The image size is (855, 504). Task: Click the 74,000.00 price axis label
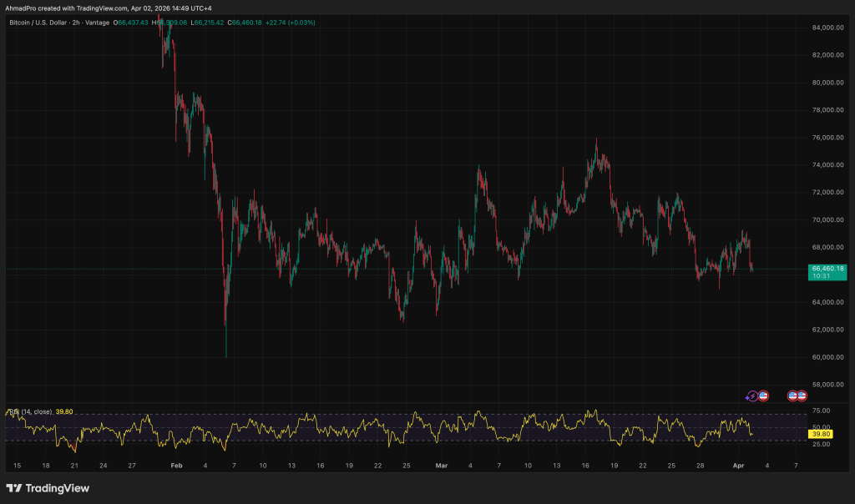click(x=827, y=165)
